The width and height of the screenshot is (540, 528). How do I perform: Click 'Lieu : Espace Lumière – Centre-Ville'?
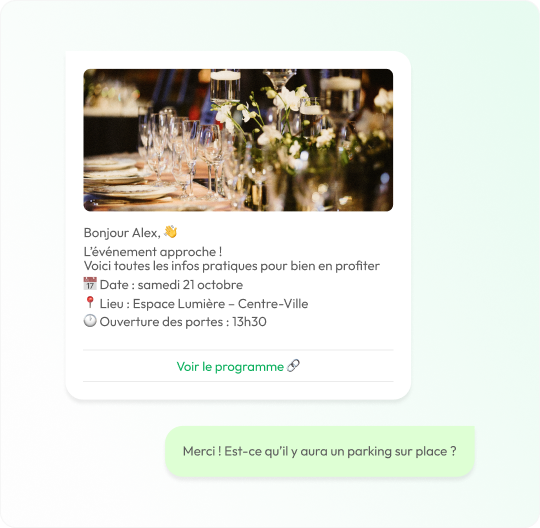(204, 304)
